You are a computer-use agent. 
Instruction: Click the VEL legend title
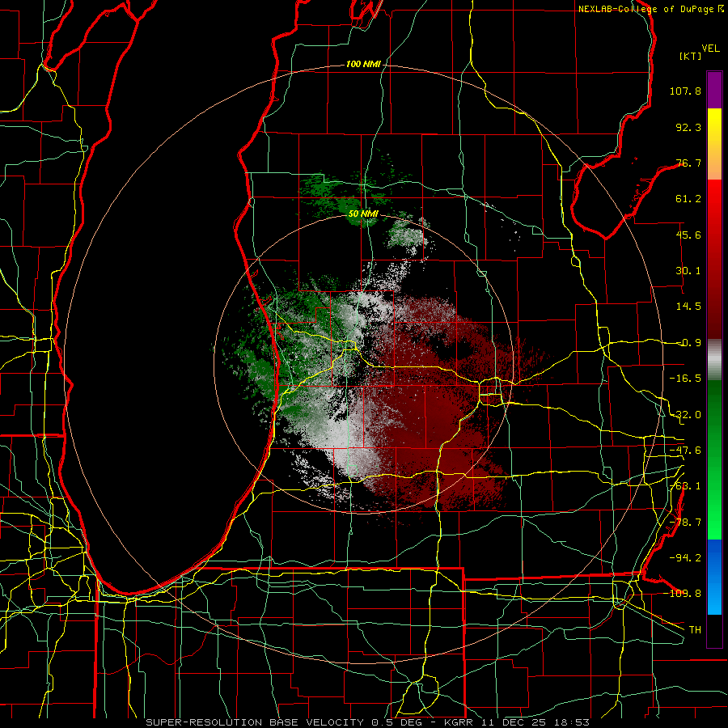tap(711, 48)
